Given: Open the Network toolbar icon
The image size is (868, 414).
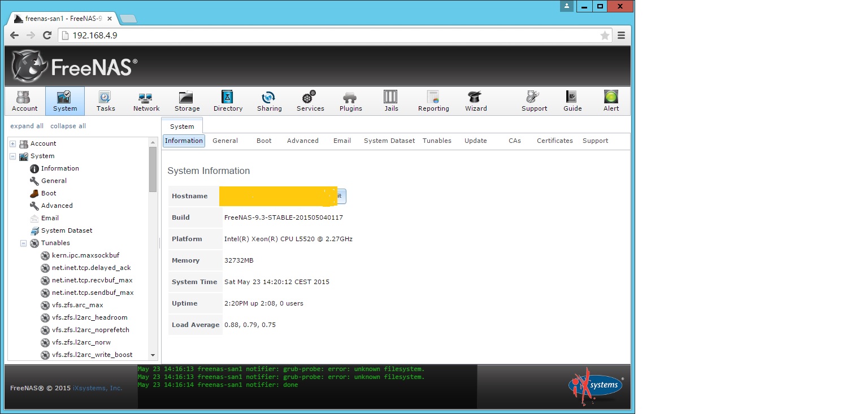Looking at the screenshot, I should click(x=146, y=101).
